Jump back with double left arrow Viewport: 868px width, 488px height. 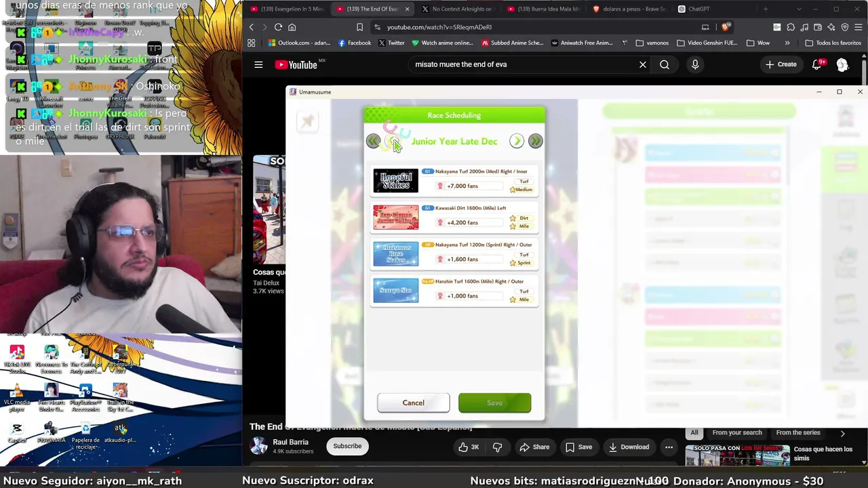coord(373,141)
